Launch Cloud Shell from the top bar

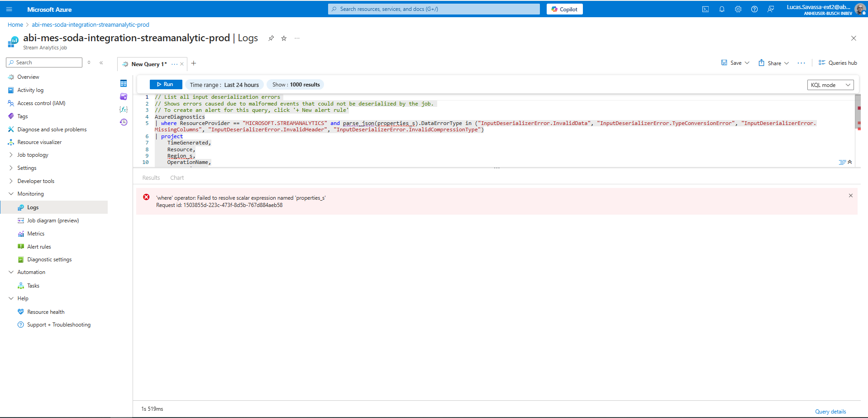coord(706,9)
